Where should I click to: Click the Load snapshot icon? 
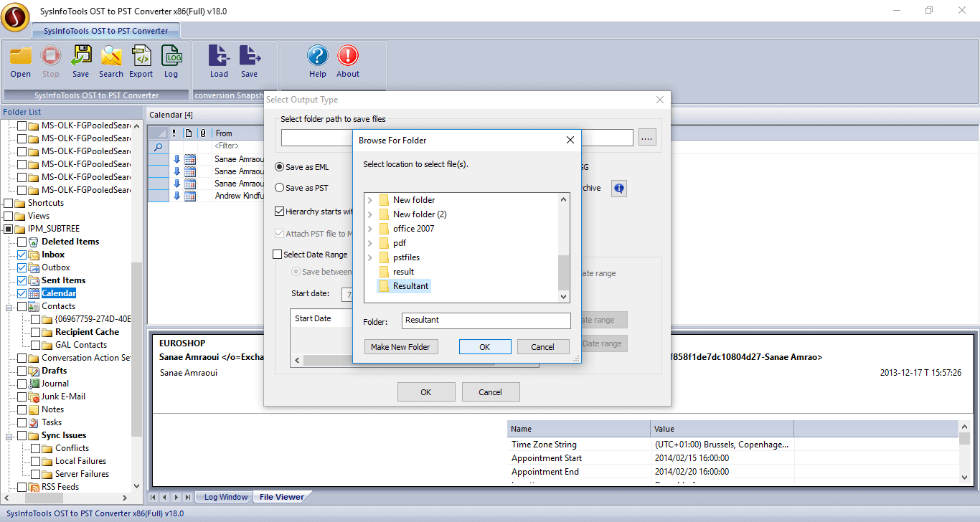pyautogui.click(x=219, y=56)
